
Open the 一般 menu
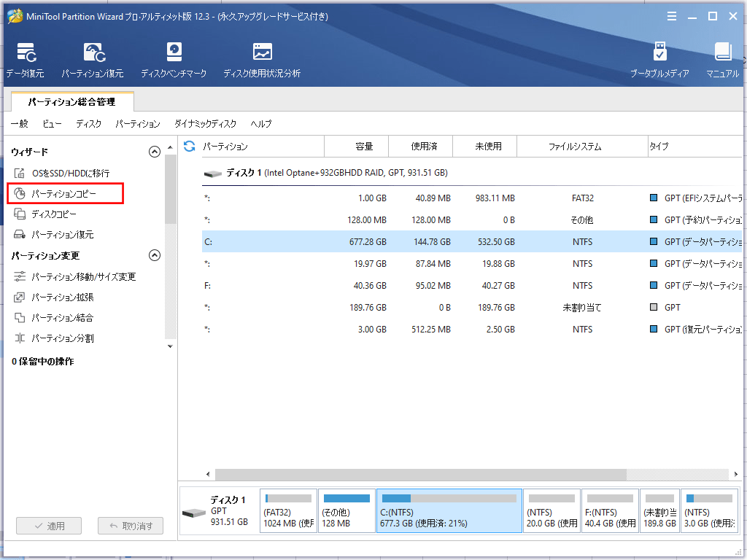click(20, 124)
